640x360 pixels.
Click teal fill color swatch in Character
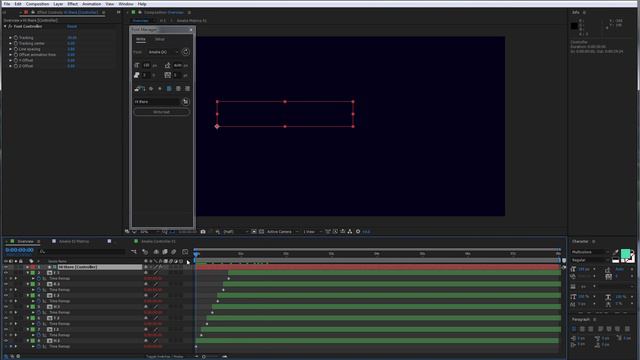625,254
